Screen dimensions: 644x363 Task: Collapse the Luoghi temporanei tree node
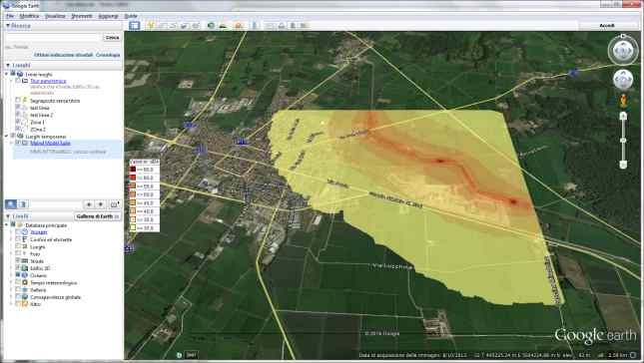coord(7,137)
